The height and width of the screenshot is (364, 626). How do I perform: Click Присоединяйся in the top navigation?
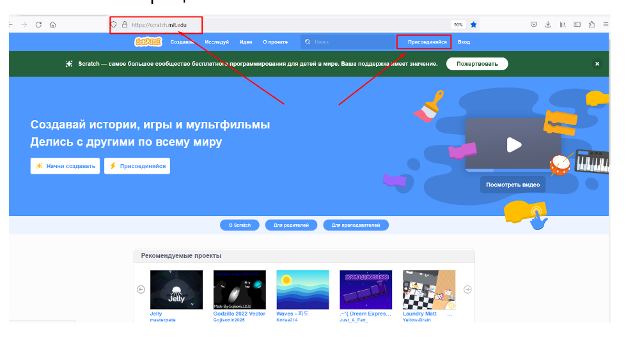427,42
